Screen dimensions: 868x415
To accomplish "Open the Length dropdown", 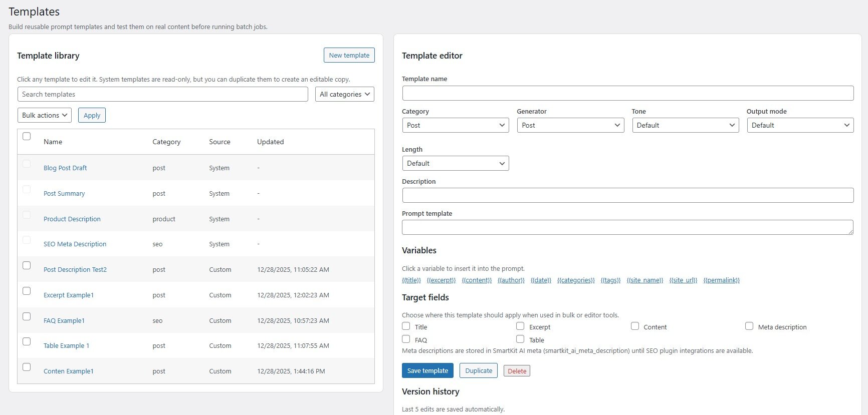I will pyautogui.click(x=455, y=163).
